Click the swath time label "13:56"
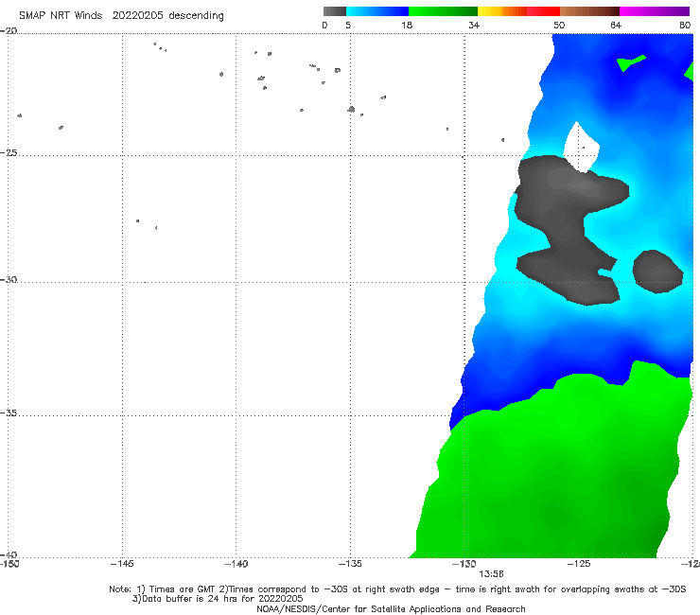The image size is (700, 615). pos(491,574)
